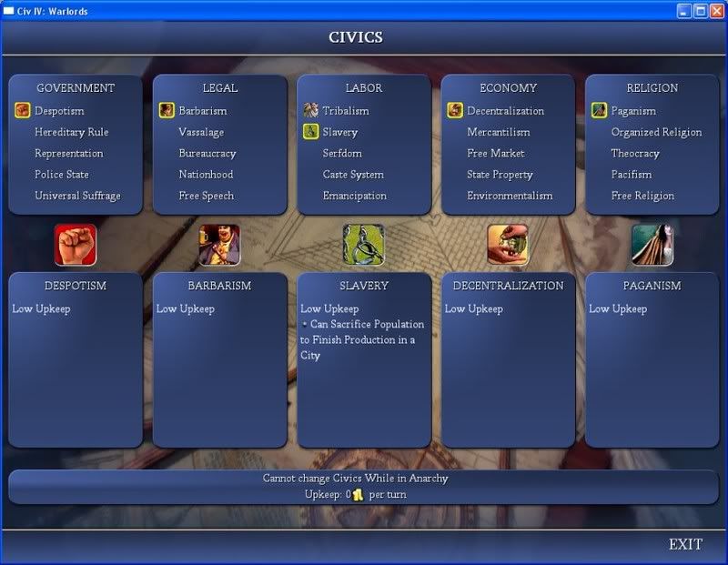Viewport: 728px width, 565px height.
Task: Choose Caste System labor civic
Action: pyautogui.click(x=353, y=175)
